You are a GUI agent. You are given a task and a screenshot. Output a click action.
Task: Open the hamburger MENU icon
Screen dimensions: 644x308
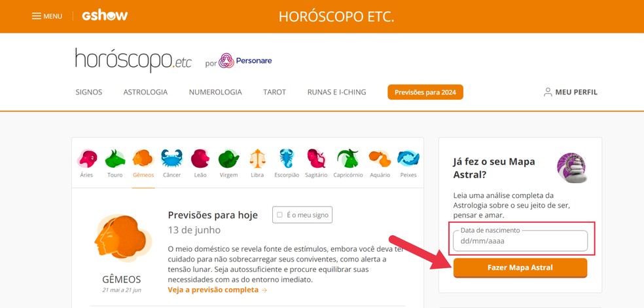(x=37, y=16)
